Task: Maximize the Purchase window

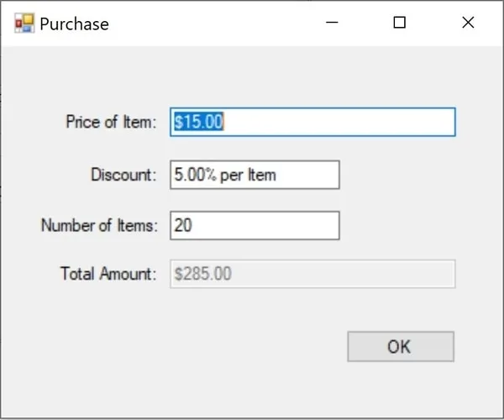Action: coord(400,24)
